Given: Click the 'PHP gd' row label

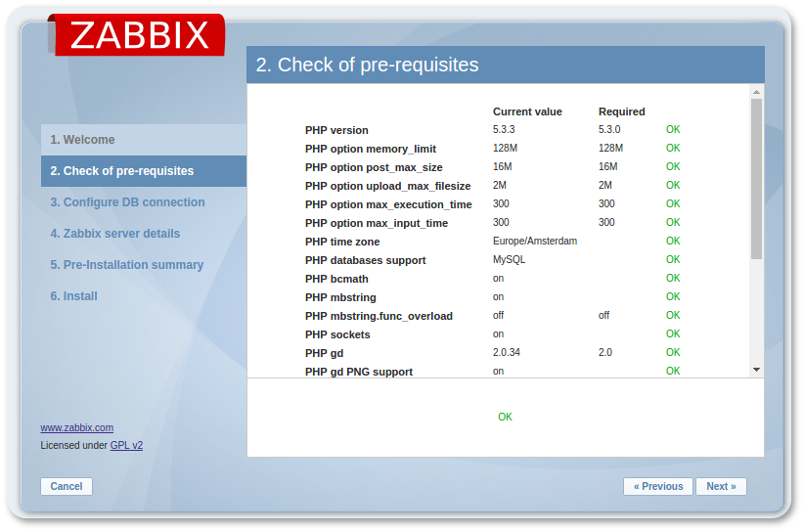Looking at the screenshot, I should coord(324,353).
